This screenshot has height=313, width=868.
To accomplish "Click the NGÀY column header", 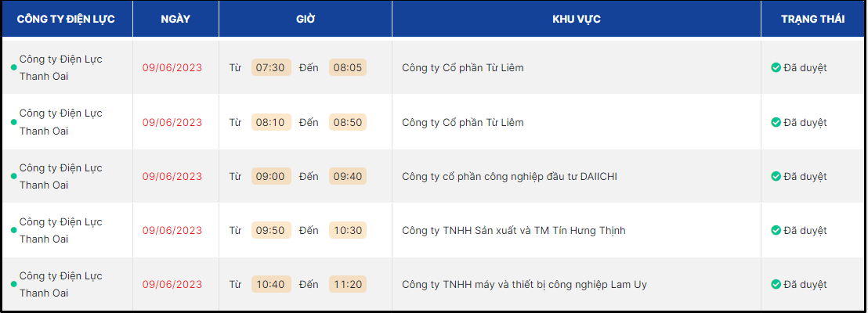I will coord(175,19).
